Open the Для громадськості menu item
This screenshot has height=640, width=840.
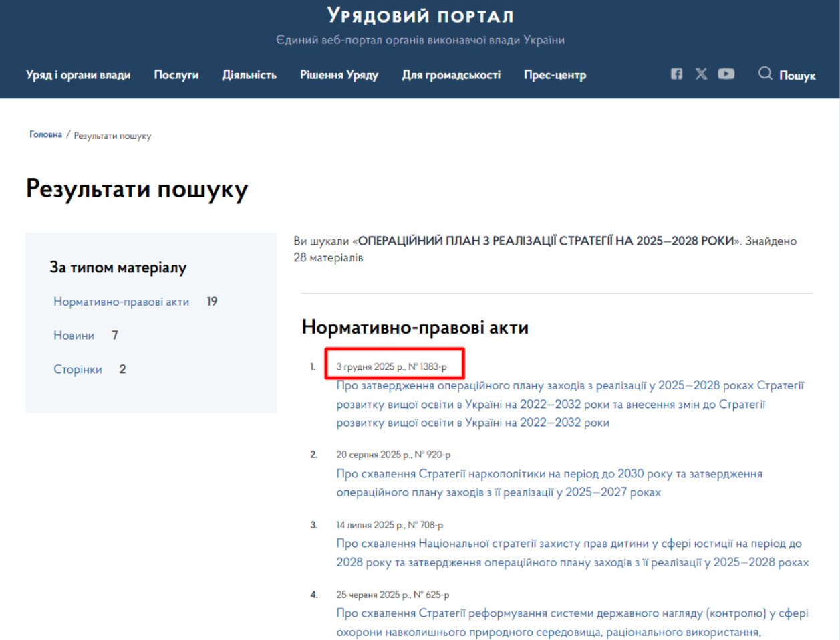tap(451, 75)
